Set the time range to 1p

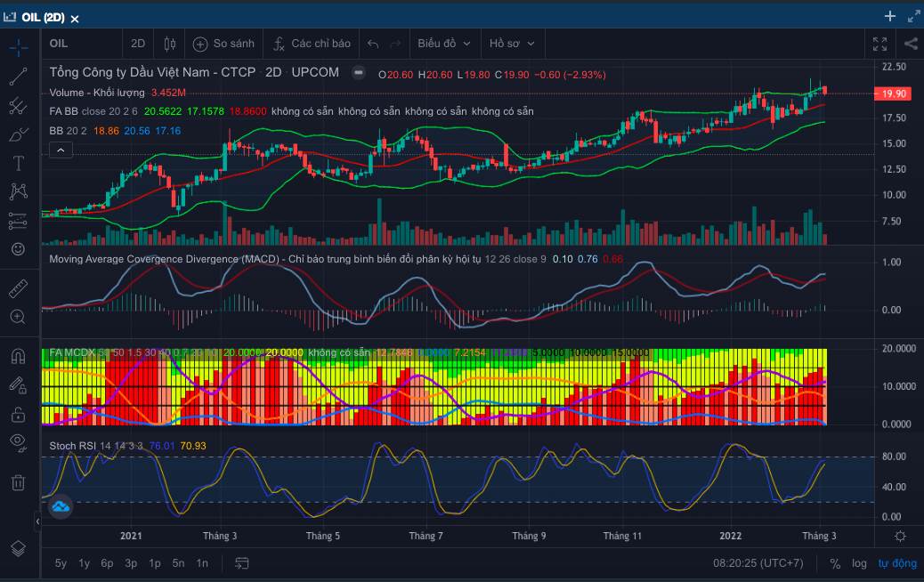(x=155, y=563)
